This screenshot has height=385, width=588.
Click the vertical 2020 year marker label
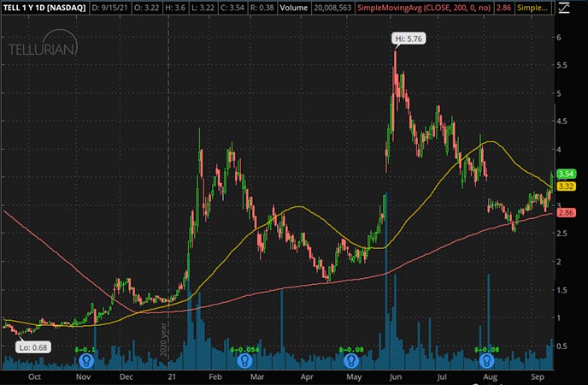163,340
